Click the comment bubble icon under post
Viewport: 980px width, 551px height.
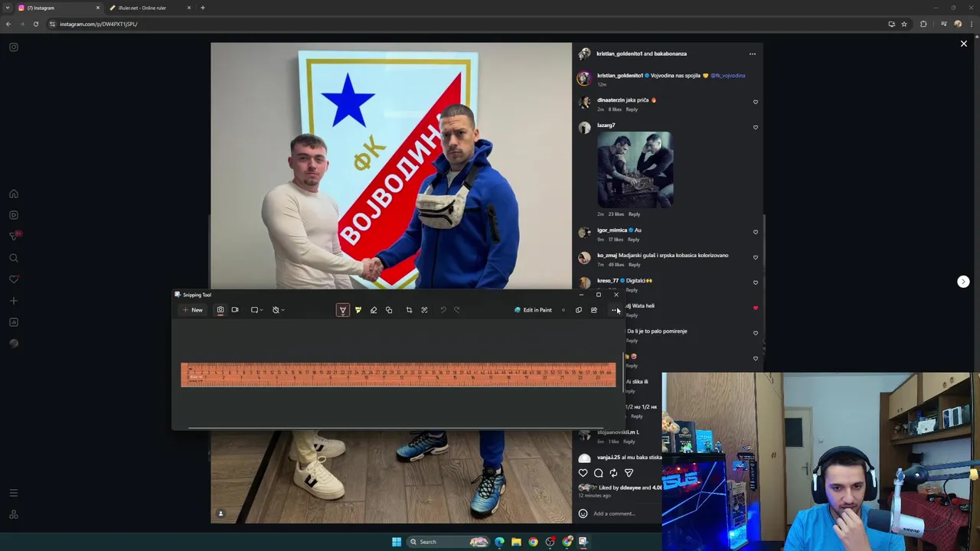[599, 473]
